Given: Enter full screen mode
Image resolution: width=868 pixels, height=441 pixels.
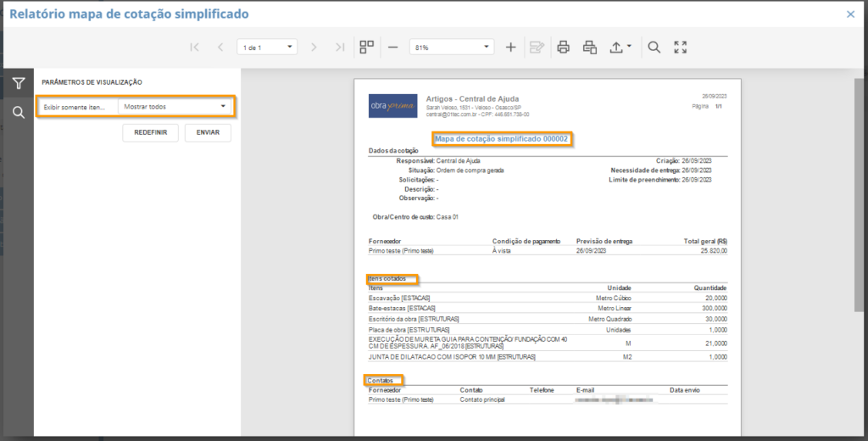Looking at the screenshot, I should (x=681, y=47).
